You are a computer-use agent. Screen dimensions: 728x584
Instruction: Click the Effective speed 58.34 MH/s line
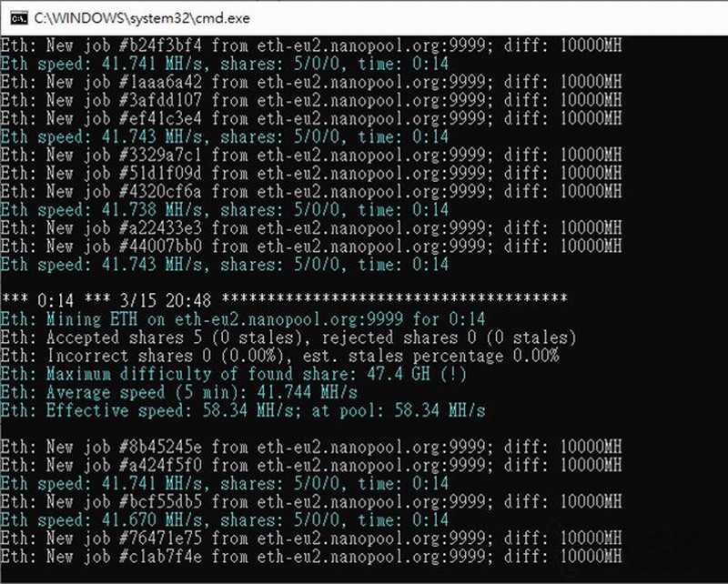point(243,411)
